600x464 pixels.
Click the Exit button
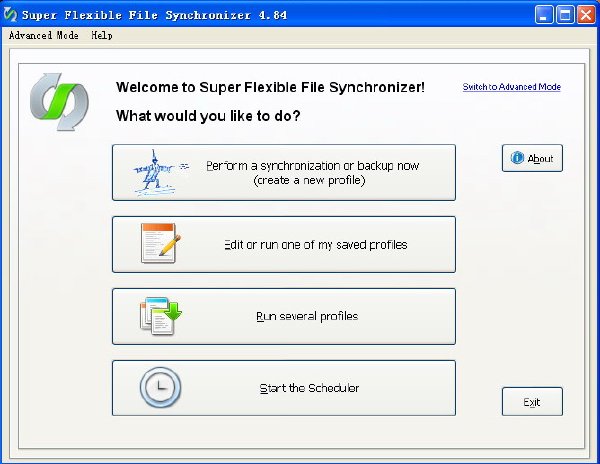coord(532,402)
